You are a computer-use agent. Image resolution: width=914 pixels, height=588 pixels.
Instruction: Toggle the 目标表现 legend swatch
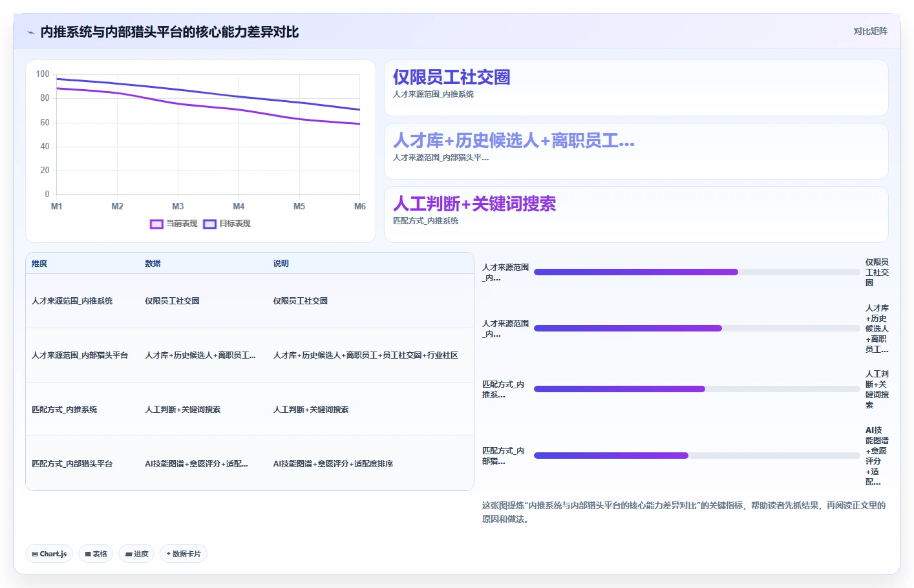coord(209,224)
